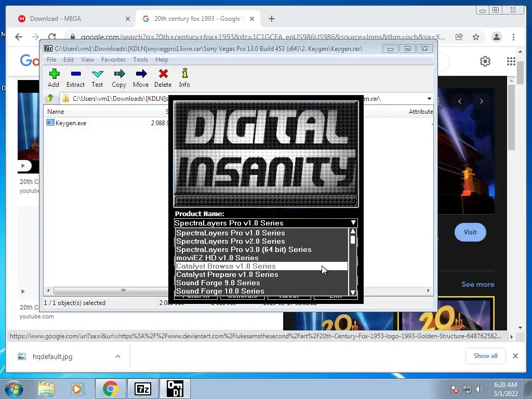Click Chrome back arrow button
The height and width of the screenshot is (399, 532).
19,37
